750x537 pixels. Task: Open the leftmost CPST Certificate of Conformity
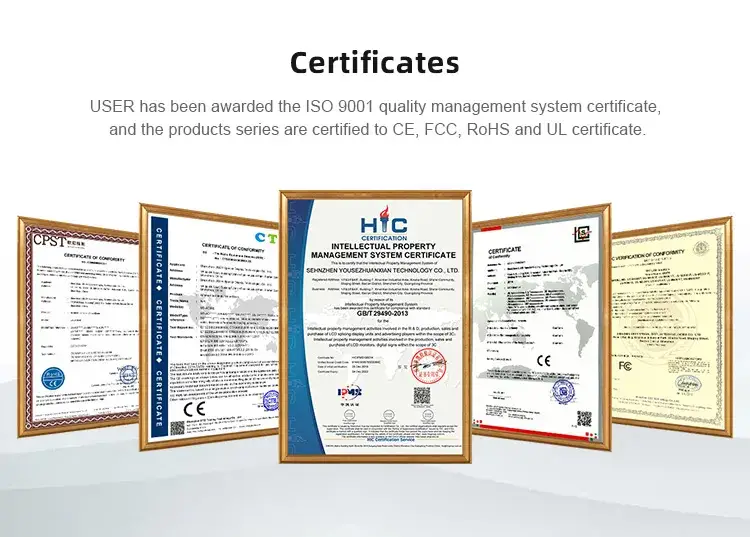78,327
